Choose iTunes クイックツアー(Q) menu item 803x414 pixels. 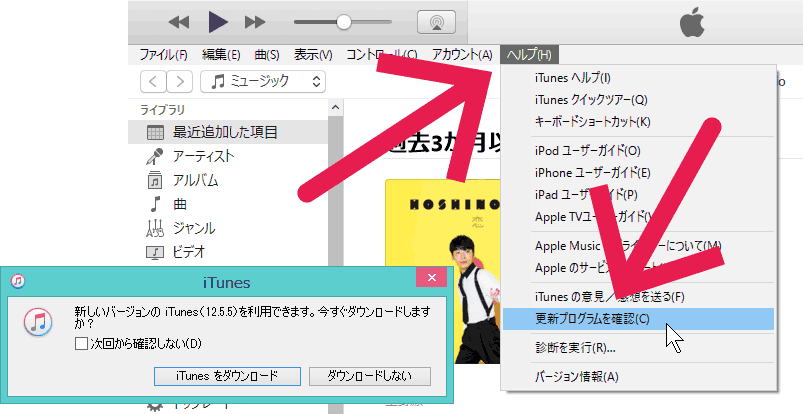click(638, 100)
